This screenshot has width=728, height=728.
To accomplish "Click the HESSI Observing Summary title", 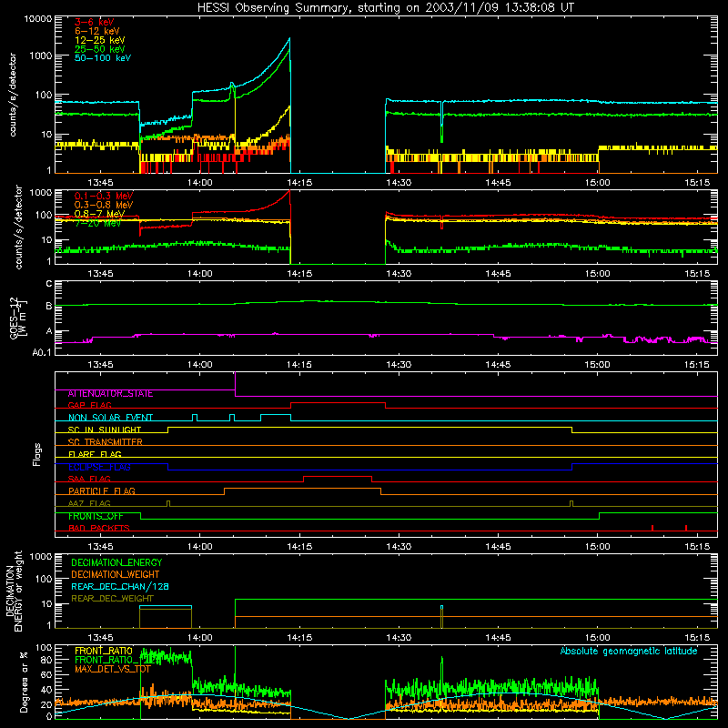I will point(385,8).
